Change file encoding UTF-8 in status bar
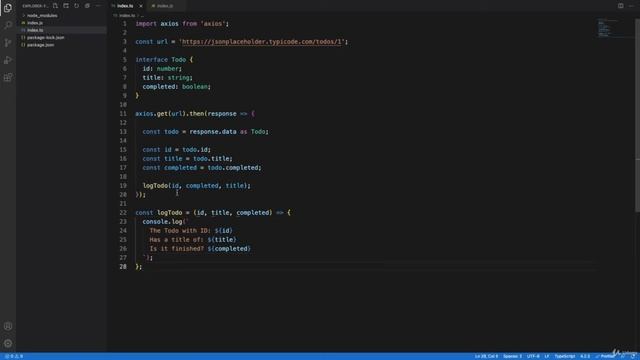This screenshot has width=640, height=360. (x=533, y=356)
